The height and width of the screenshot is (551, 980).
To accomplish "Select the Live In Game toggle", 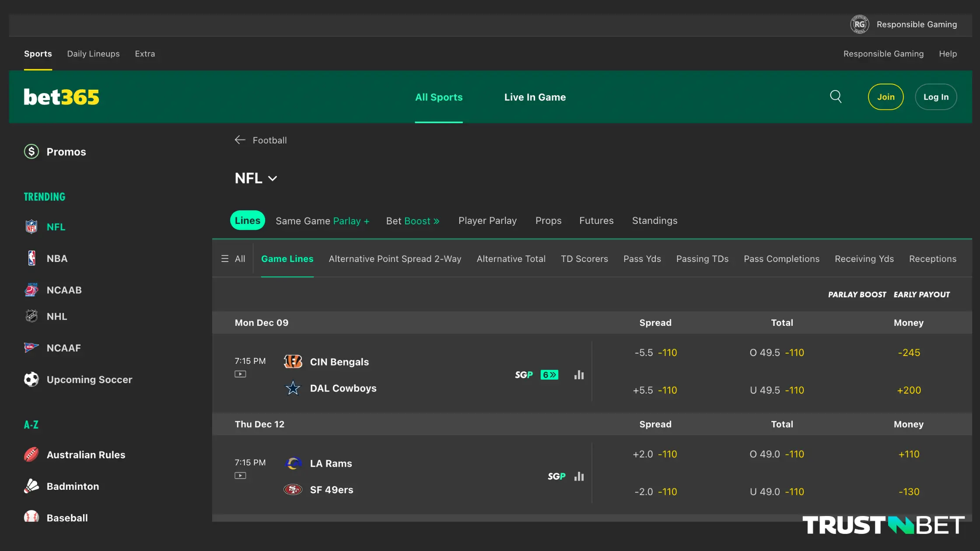I will point(535,97).
